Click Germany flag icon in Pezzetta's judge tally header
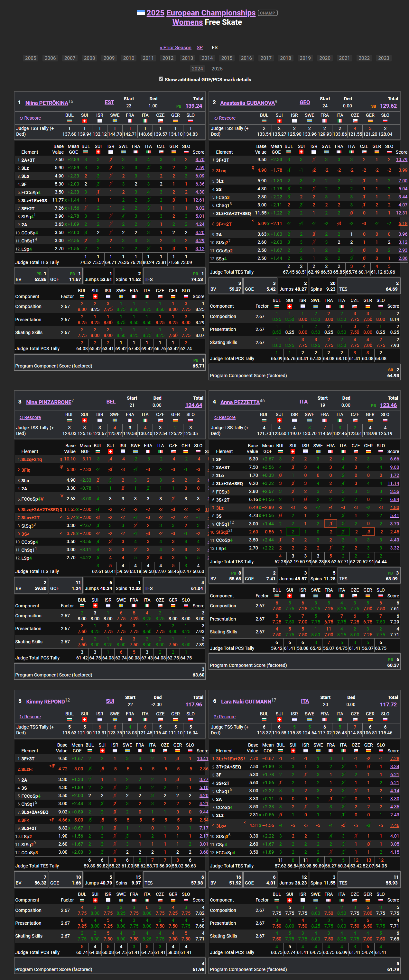The height and width of the screenshot is (980, 409). pyautogui.click(x=370, y=420)
